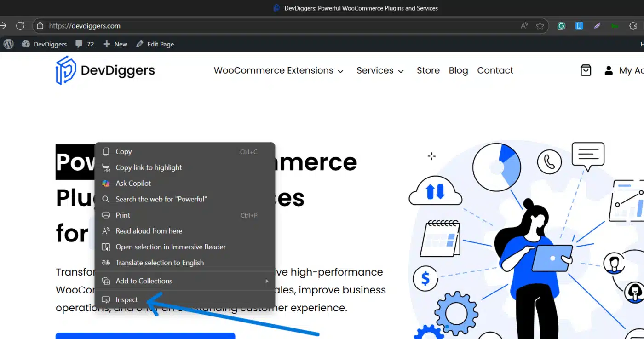Open the WordPress logo admin menu
Image resolution: width=644 pixels, height=339 pixels.
pos(8,44)
